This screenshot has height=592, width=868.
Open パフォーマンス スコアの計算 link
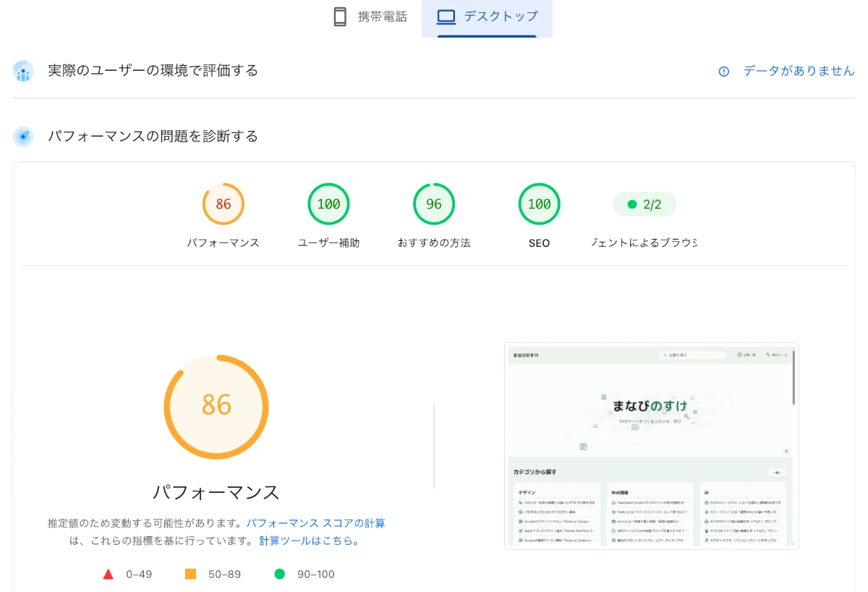(x=315, y=523)
